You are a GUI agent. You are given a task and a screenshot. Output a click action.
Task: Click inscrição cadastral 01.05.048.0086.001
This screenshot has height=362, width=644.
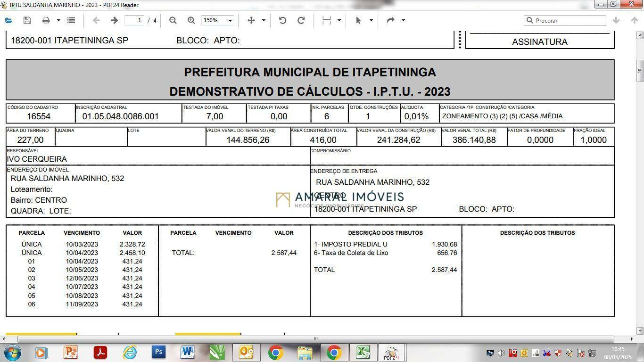point(121,116)
